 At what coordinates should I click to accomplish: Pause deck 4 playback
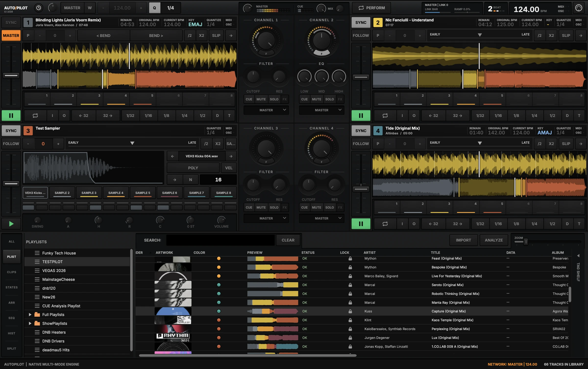click(x=361, y=224)
